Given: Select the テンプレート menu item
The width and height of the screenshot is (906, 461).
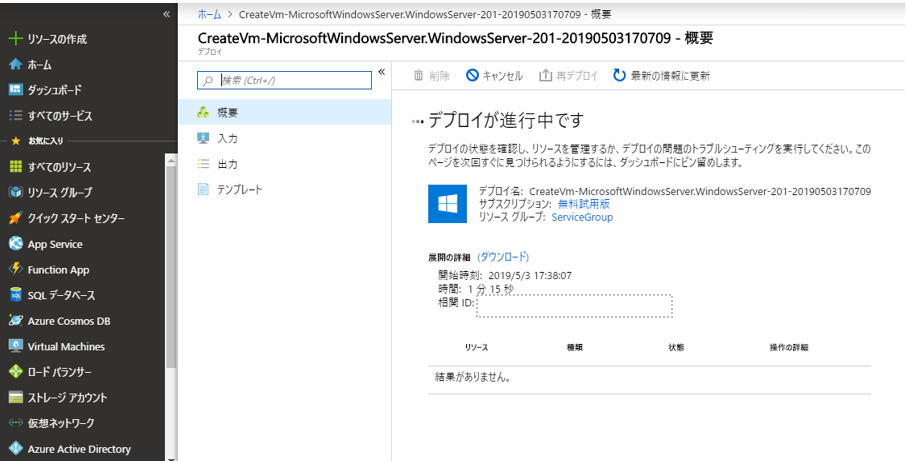Looking at the screenshot, I should [x=285, y=189].
